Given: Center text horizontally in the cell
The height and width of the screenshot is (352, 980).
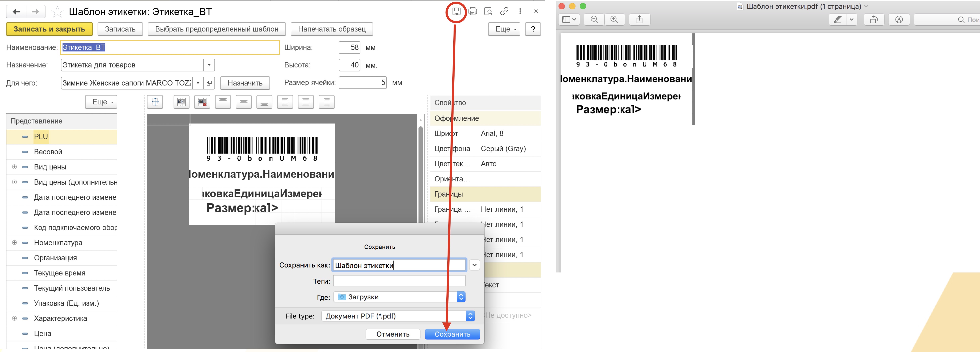Looking at the screenshot, I should (306, 102).
